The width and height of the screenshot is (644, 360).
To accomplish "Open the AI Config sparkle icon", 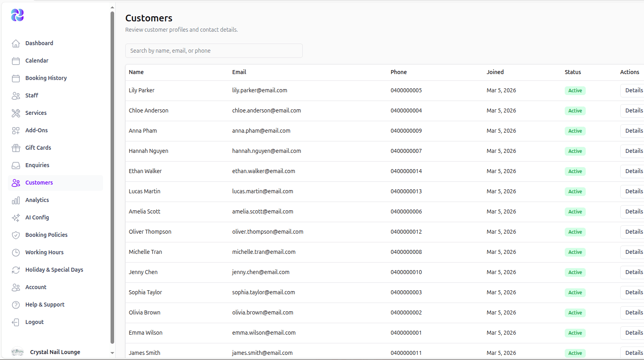I will 16,217.
